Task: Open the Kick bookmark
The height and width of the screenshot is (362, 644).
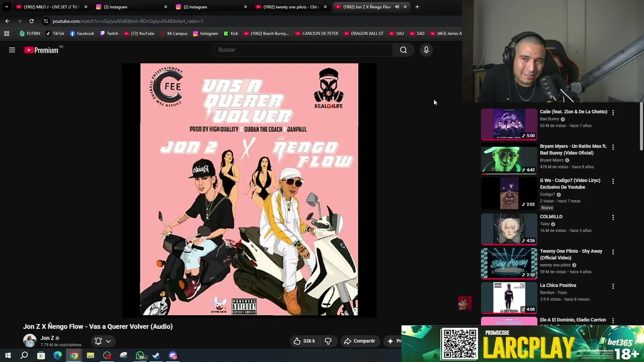Action: [231, 34]
